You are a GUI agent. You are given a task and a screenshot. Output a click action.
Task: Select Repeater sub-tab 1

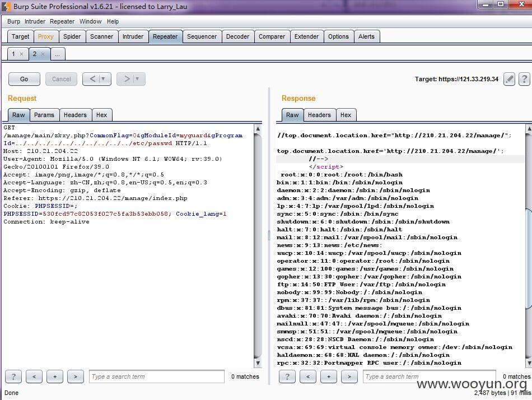pyautogui.click(x=13, y=54)
